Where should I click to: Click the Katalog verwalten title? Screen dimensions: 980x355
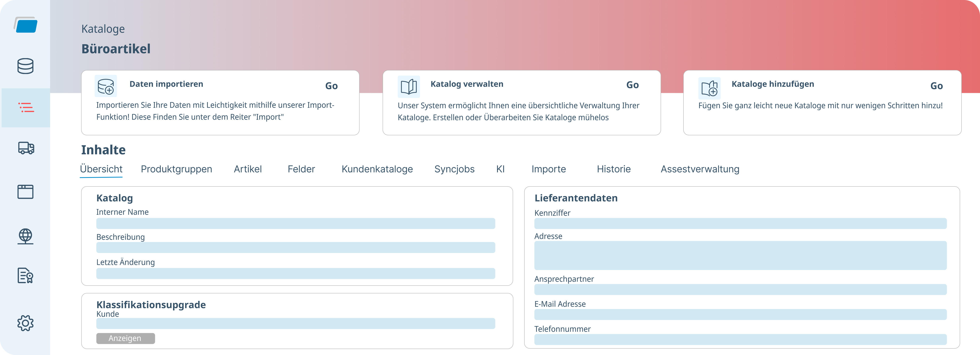point(467,84)
